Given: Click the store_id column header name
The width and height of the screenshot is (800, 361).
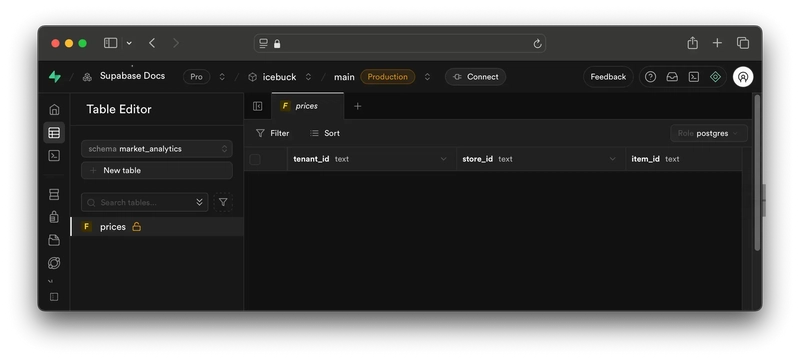Looking at the screenshot, I should click(478, 159).
